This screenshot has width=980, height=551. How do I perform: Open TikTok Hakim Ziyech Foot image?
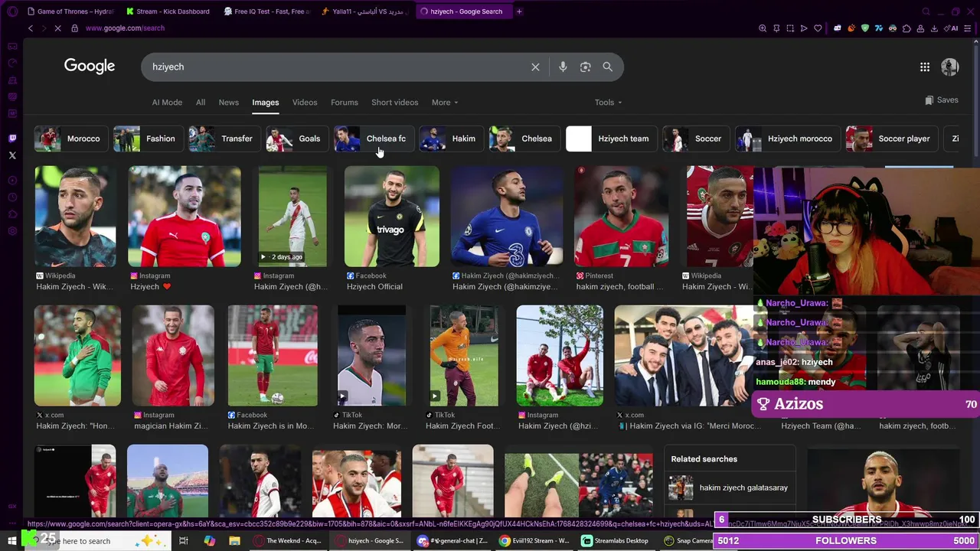tap(464, 356)
